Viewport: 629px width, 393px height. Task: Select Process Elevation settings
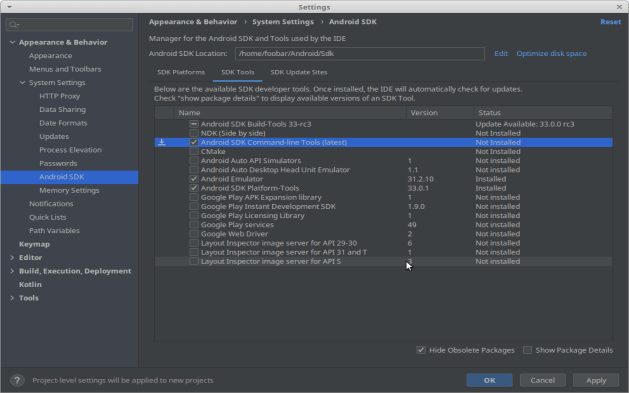pyautogui.click(x=71, y=150)
